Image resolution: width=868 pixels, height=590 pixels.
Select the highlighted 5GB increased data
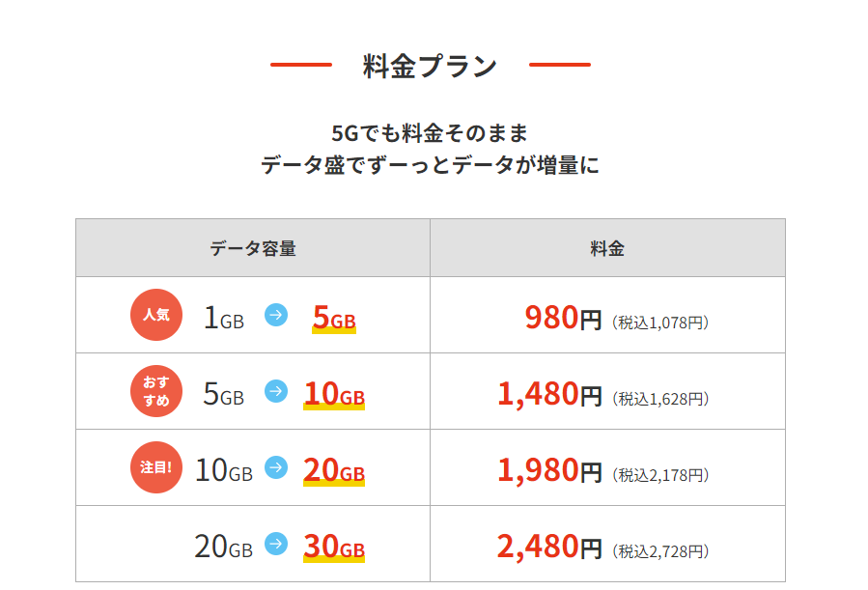coord(334,317)
